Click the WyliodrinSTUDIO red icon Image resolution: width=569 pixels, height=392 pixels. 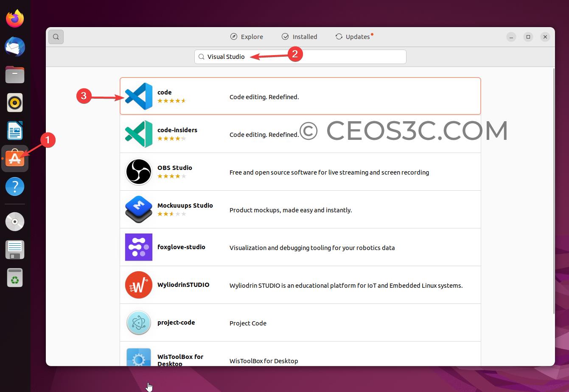point(139,285)
